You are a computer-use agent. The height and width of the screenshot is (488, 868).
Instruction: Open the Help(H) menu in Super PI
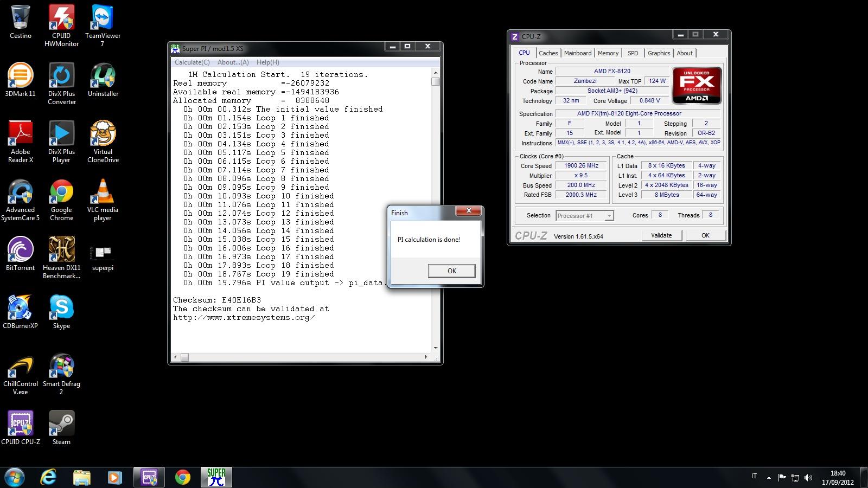(x=267, y=62)
